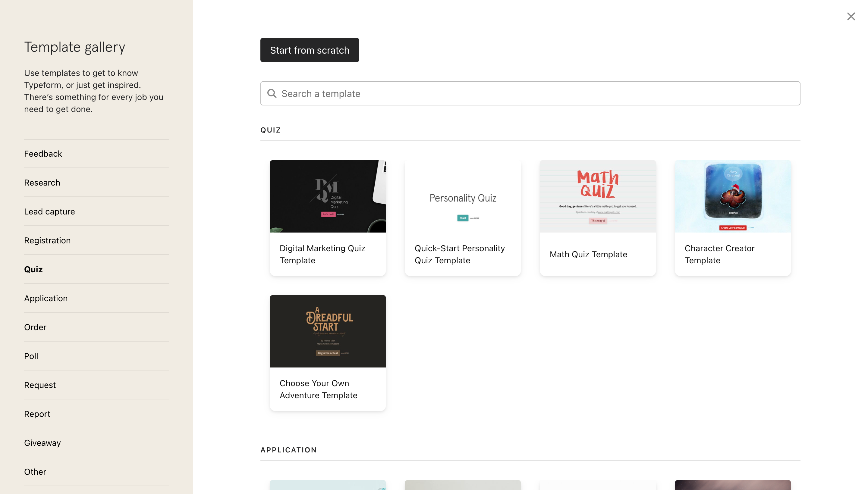Go to the Order category
This screenshot has height=494, width=868.
(x=35, y=327)
